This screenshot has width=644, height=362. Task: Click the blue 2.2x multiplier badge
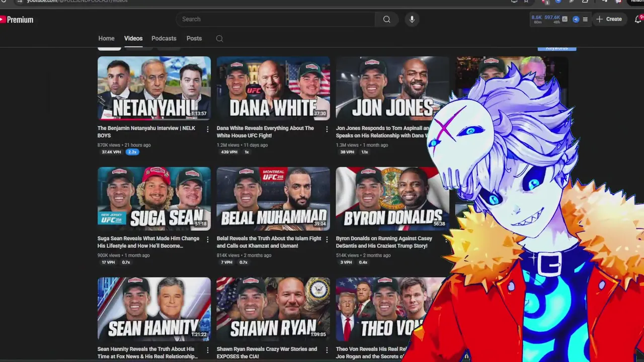(x=132, y=152)
